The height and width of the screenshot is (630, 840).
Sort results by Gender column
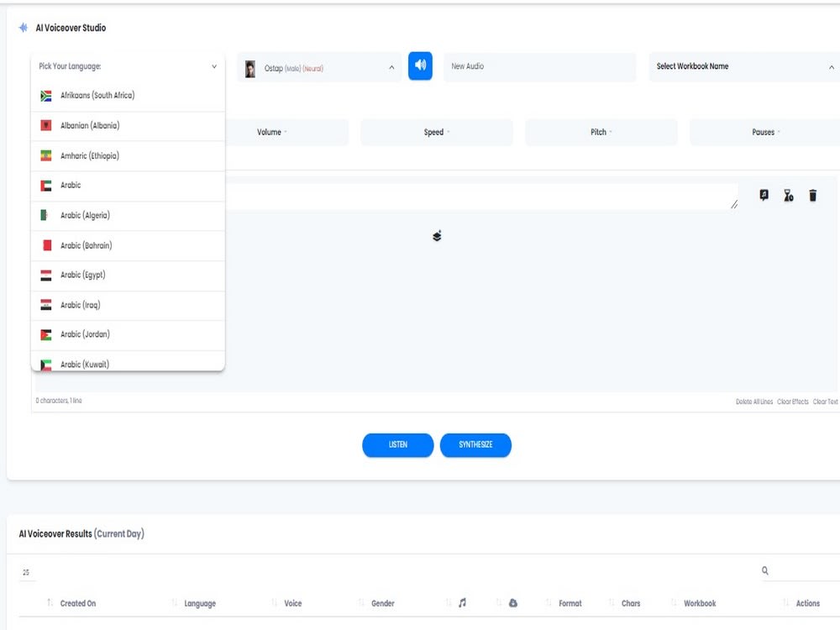click(382, 603)
